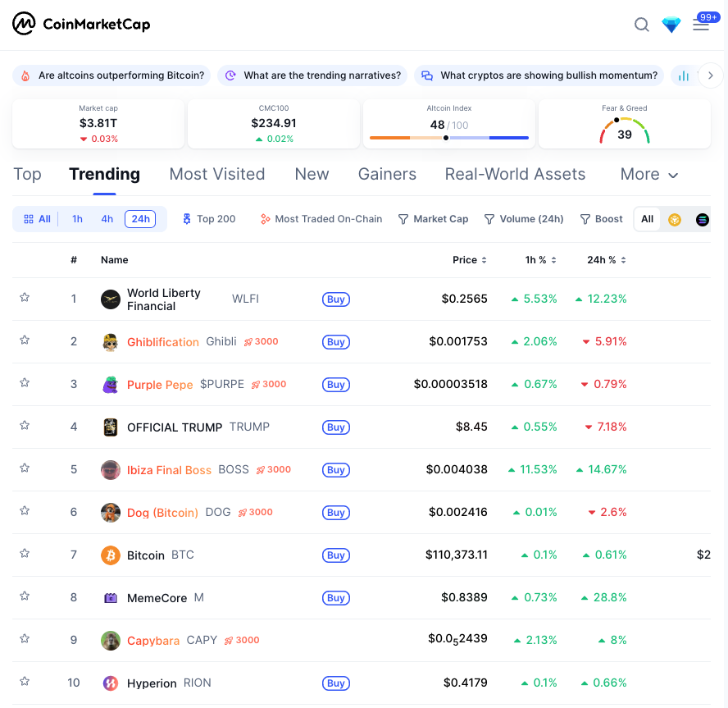Image resolution: width=728 pixels, height=708 pixels.
Task: Toggle watchlist star for Ghiblification
Action: pos(25,340)
